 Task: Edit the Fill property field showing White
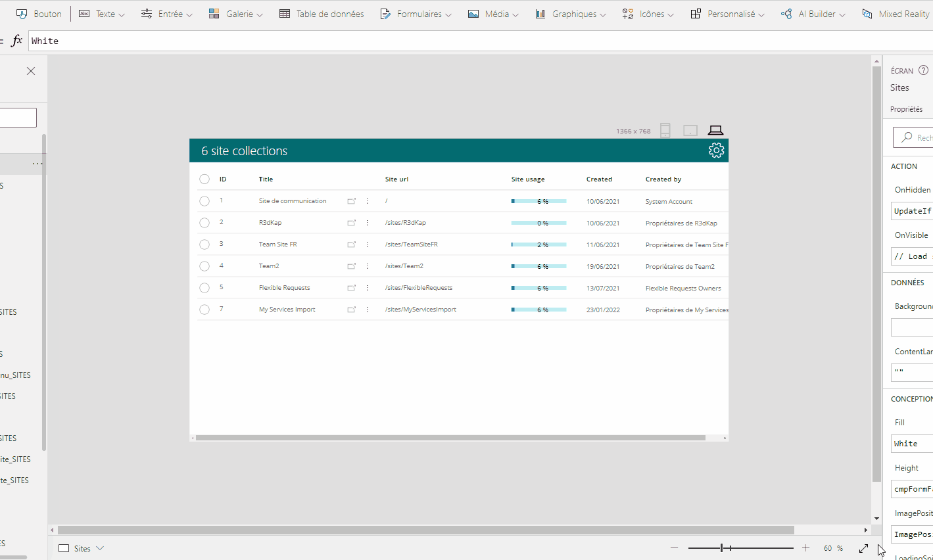tap(912, 444)
